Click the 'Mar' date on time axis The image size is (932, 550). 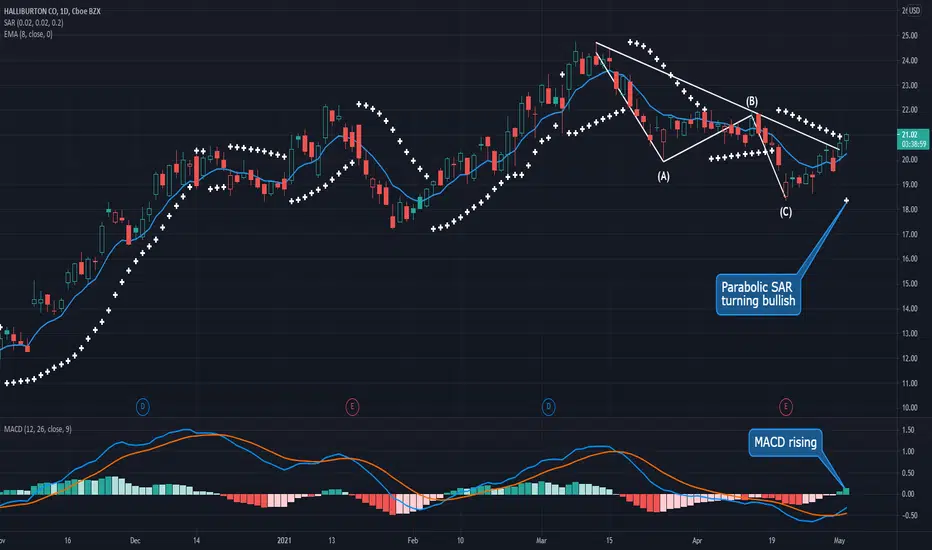click(x=541, y=540)
